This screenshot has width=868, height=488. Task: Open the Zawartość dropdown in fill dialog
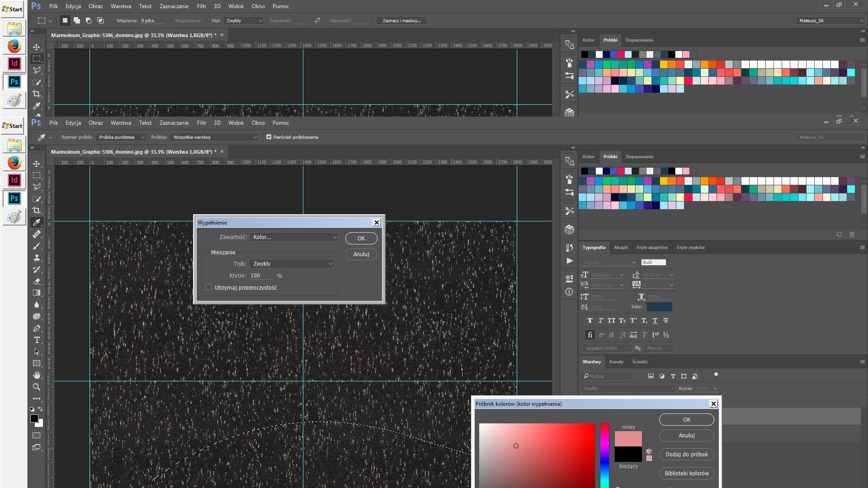tap(294, 237)
